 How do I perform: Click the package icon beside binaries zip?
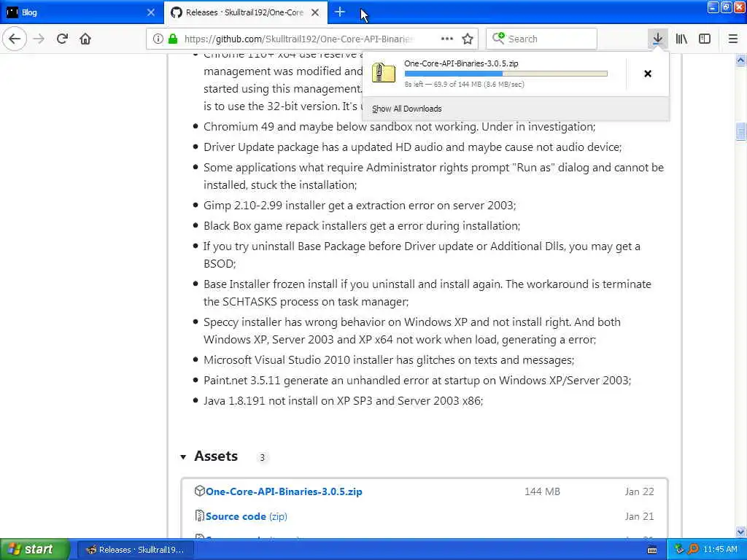200,491
